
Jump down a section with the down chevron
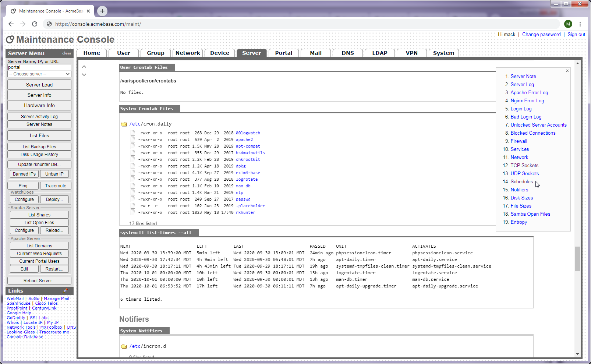[x=84, y=74]
